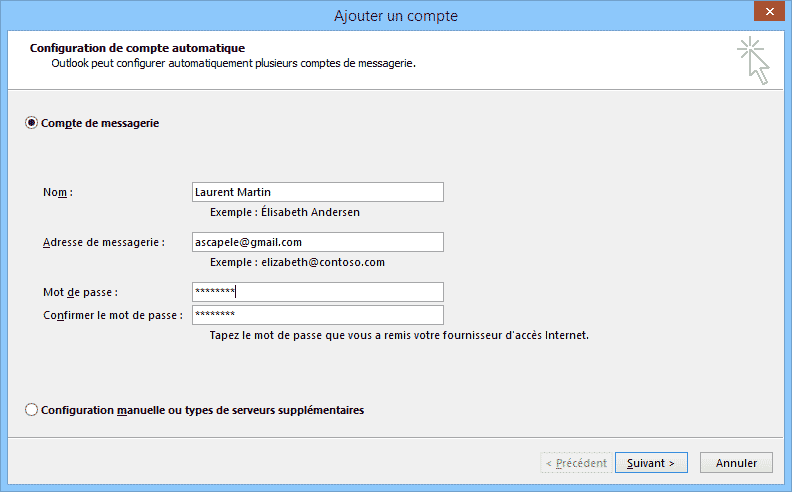Focus the Confirmer le mot de passe field
Image resolution: width=792 pixels, height=492 pixels.
[x=317, y=315]
